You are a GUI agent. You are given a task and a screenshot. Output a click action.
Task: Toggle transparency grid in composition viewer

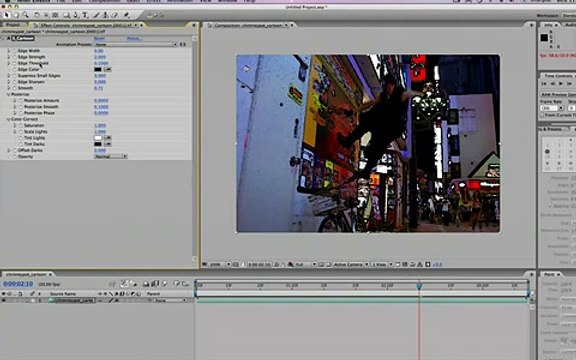[x=328, y=264]
